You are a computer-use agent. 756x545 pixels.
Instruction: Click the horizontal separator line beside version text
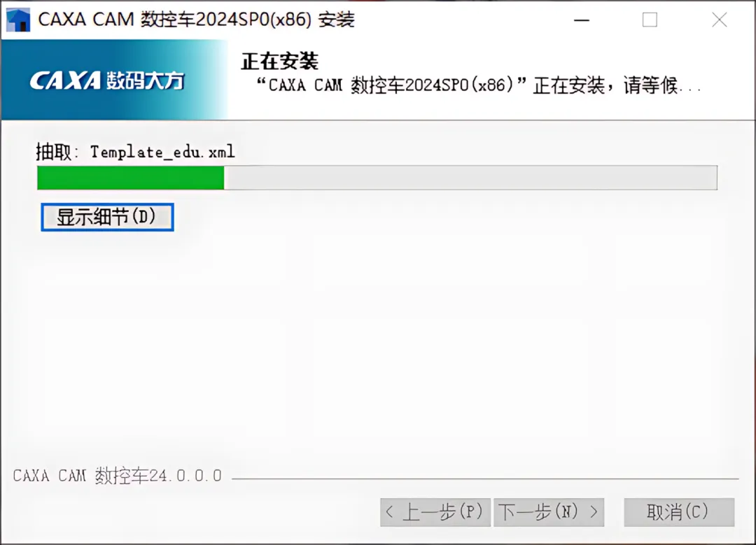[485, 479]
